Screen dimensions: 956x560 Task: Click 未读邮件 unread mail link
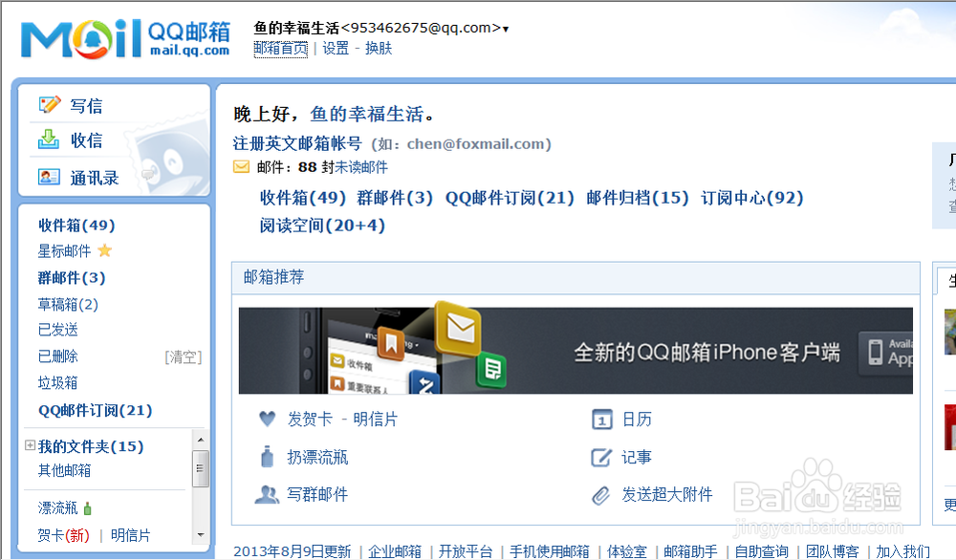coord(361,167)
